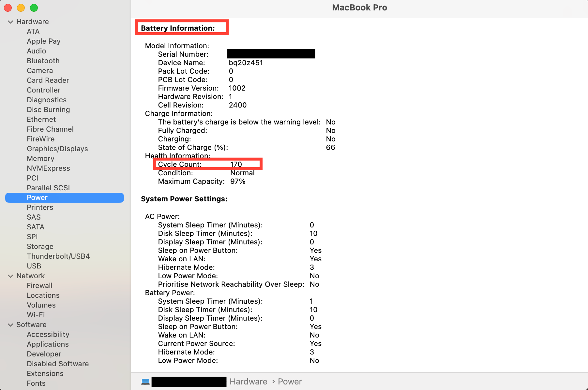Select Ethernet in the sidebar
588x390 pixels.
[41, 120]
